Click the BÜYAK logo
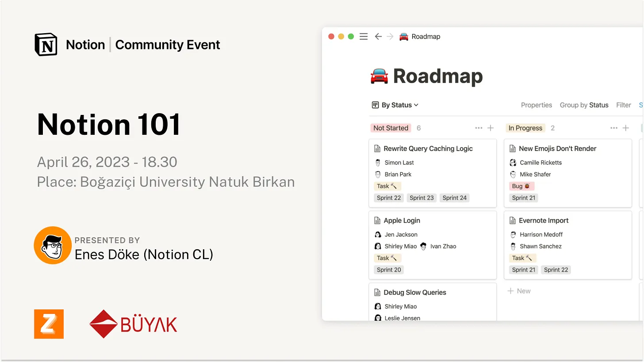This screenshot has width=644, height=362. [x=133, y=324]
